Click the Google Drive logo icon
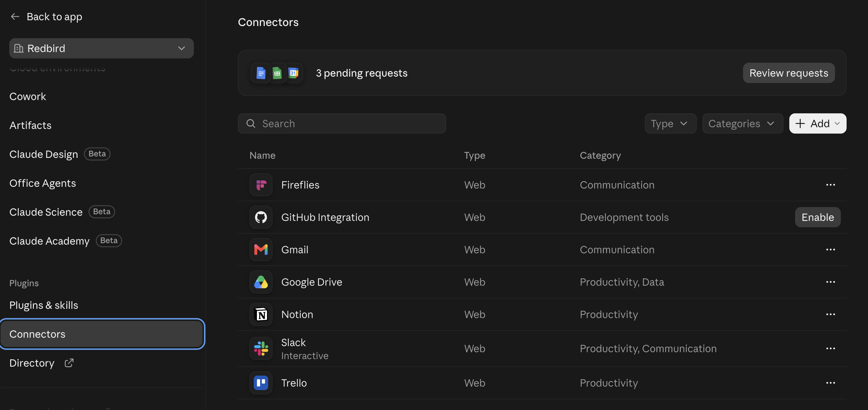This screenshot has width=868, height=410. (261, 282)
